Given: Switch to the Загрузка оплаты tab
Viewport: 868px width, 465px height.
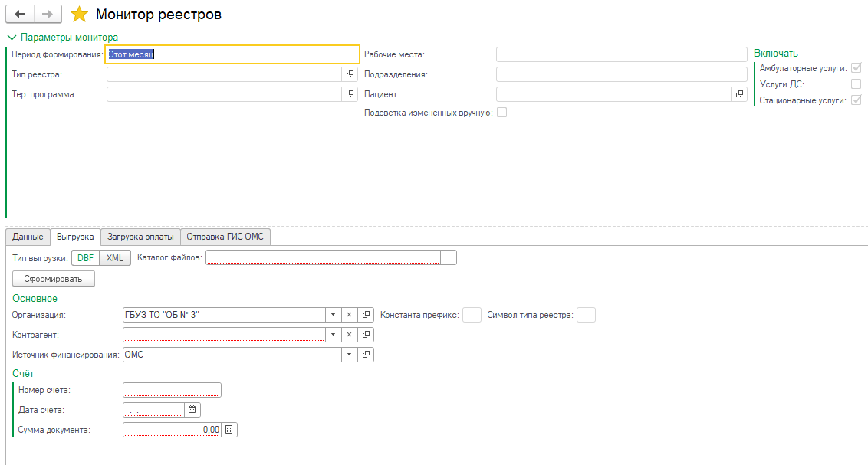Looking at the screenshot, I should tap(140, 237).
